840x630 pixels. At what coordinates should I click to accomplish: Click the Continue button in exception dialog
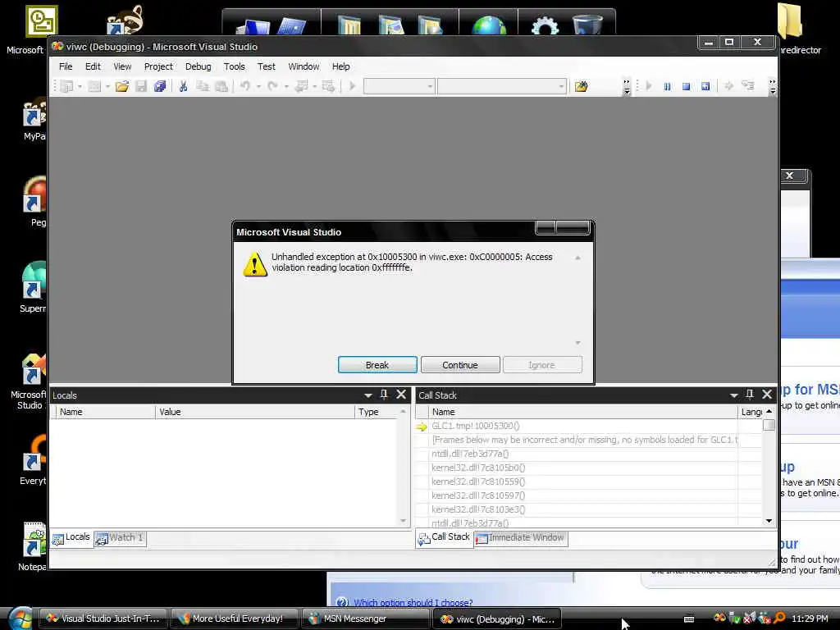click(x=460, y=365)
